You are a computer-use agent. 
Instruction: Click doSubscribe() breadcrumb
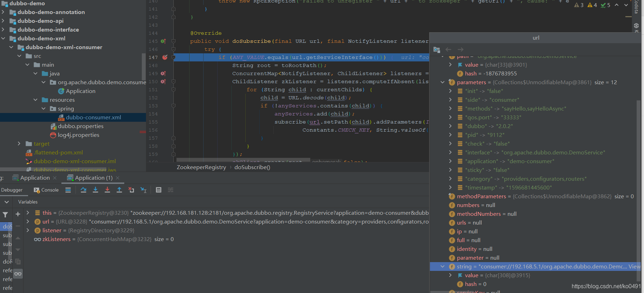click(x=252, y=167)
